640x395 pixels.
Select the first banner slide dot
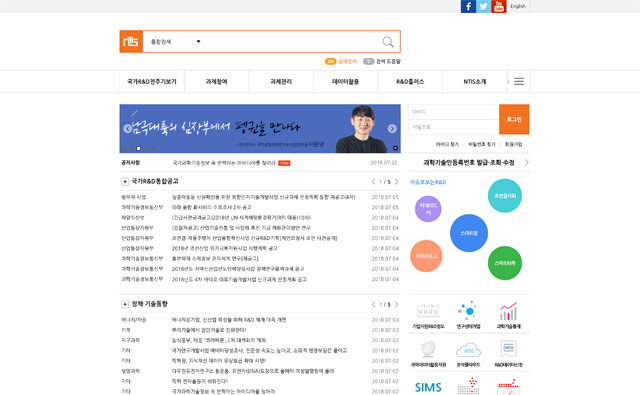123,149
